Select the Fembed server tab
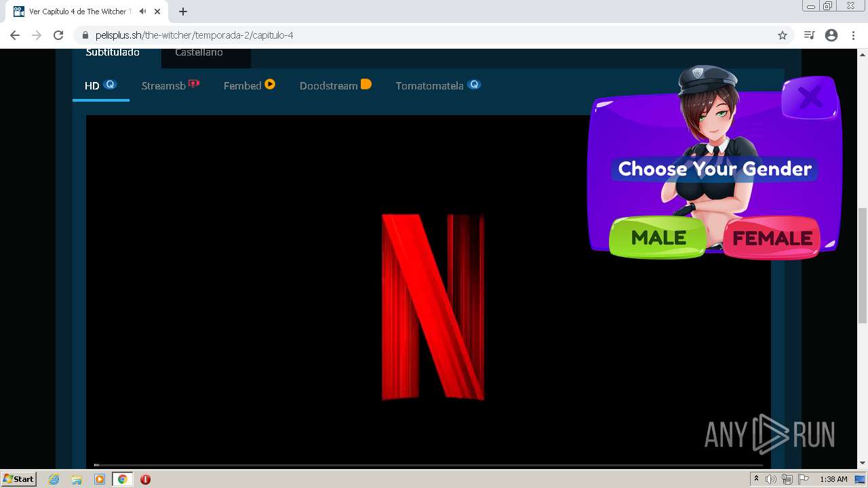This screenshot has height=488, width=868. click(x=249, y=85)
